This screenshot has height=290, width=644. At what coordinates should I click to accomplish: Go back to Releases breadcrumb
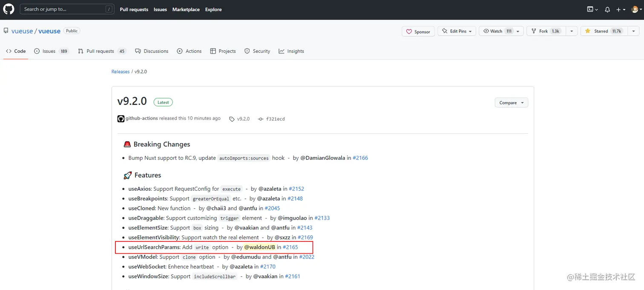coord(121,72)
